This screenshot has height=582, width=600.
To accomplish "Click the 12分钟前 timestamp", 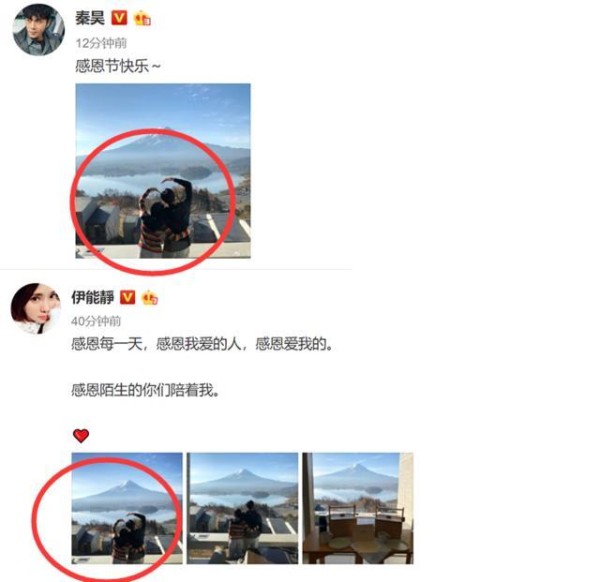I will coord(101,43).
